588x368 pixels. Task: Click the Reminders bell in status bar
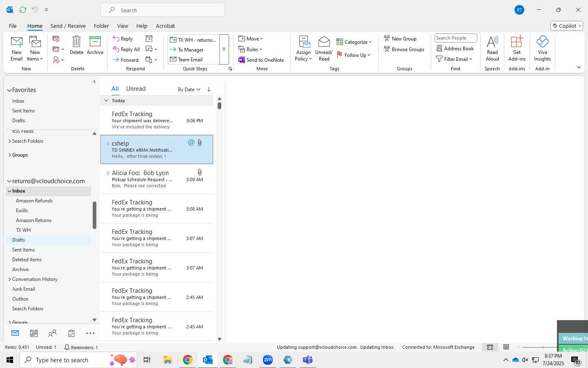pos(81,348)
